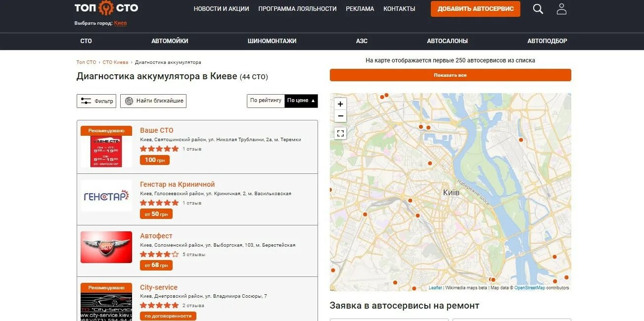Click the от 50 грн price badge
This screenshot has height=321, width=644.
coord(156,214)
